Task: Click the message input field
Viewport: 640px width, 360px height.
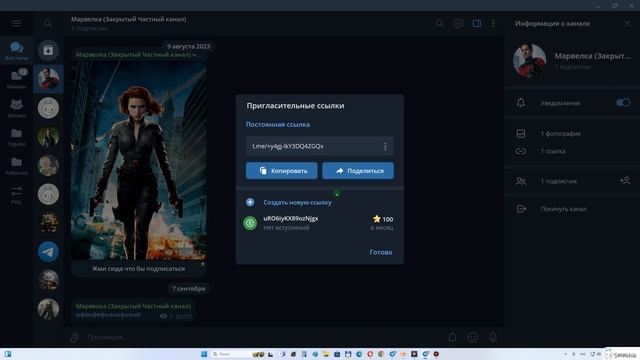Action: 261,337
